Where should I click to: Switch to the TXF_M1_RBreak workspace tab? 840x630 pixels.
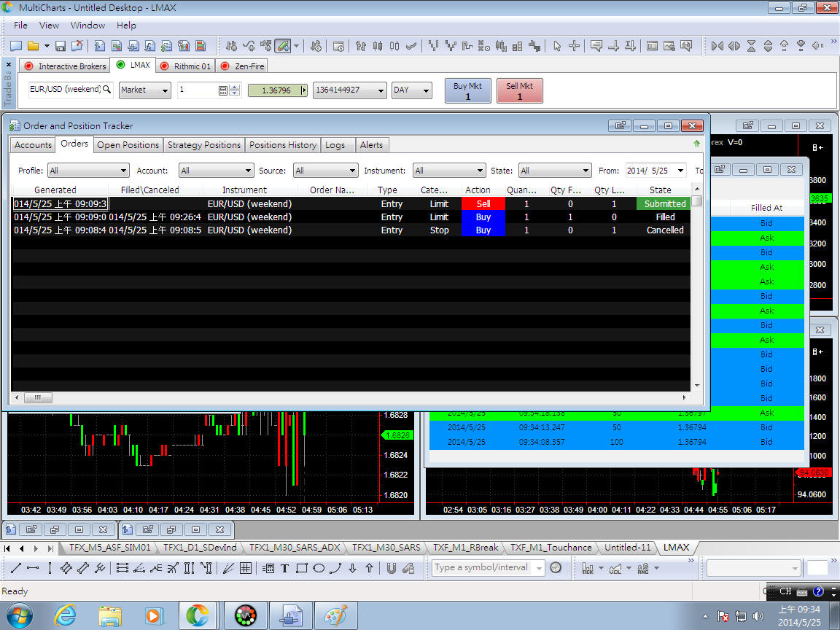point(465,548)
